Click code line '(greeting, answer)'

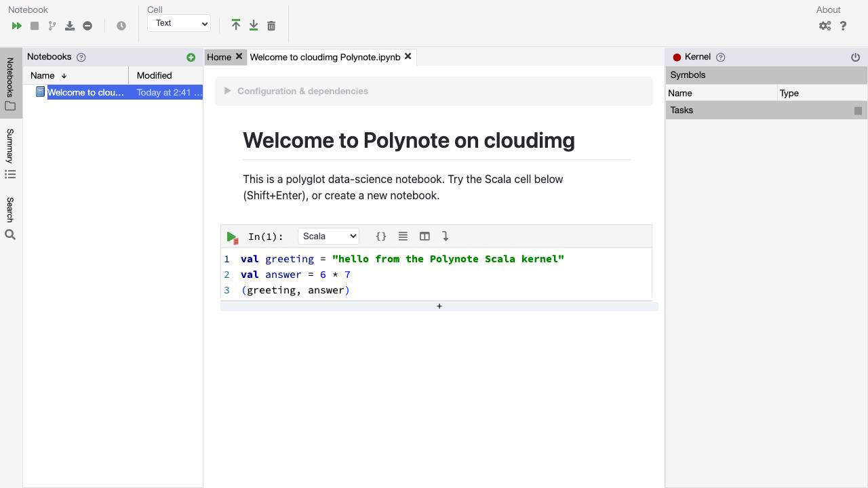[x=295, y=290]
